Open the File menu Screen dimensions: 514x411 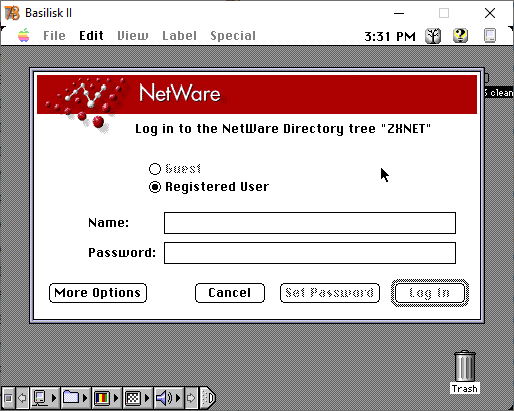coord(54,36)
